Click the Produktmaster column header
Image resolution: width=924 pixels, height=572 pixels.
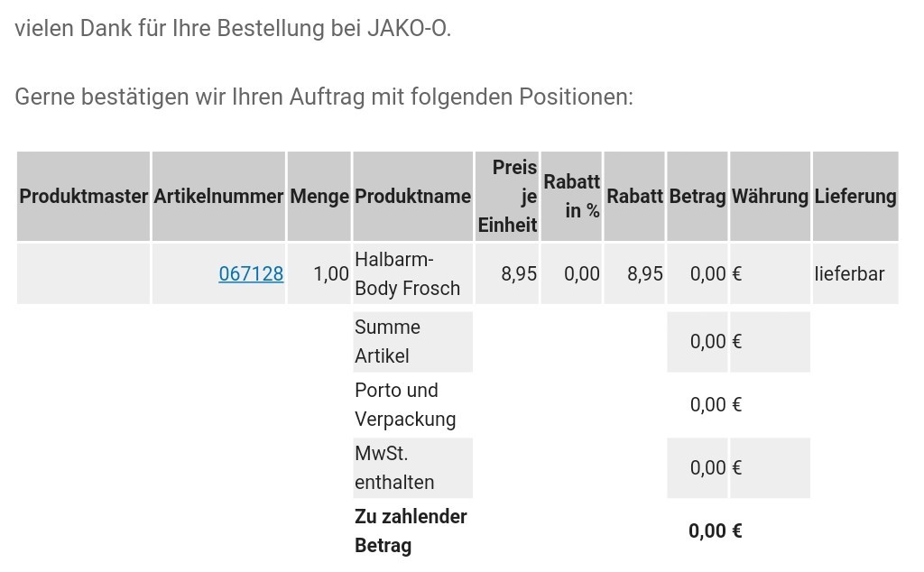coord(83,196)
